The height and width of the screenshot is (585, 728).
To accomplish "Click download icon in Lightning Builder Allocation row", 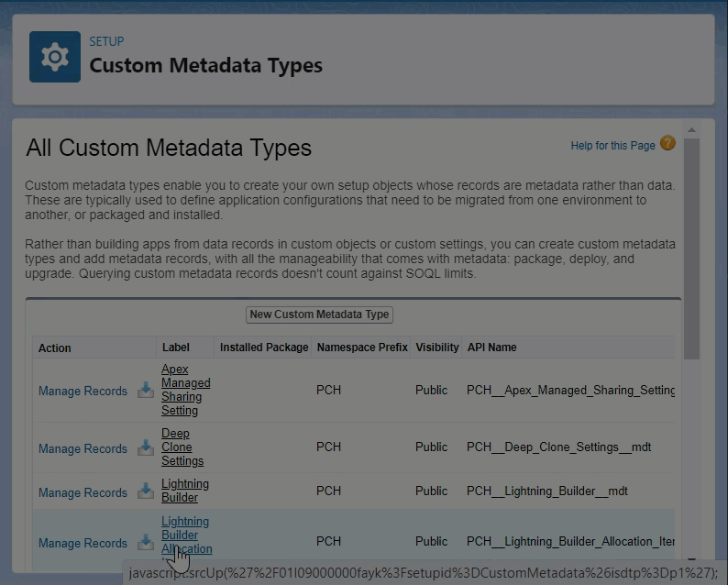I will (x=146, y=542).
